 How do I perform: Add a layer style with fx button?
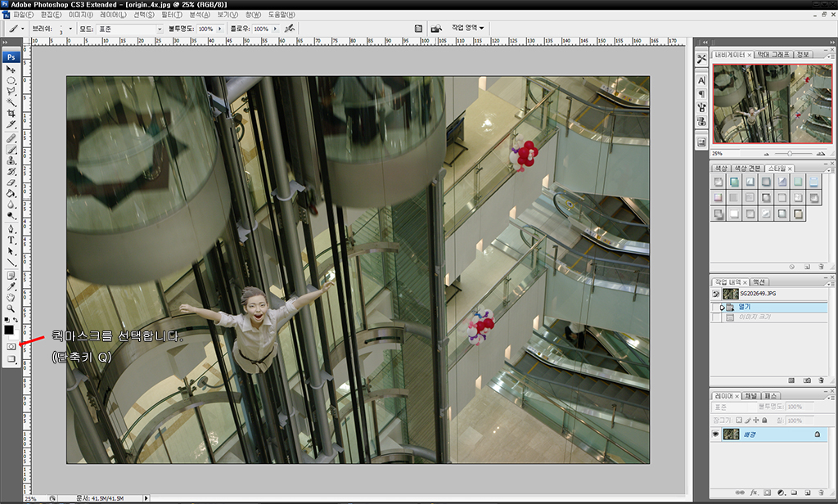tap(754, 493)
